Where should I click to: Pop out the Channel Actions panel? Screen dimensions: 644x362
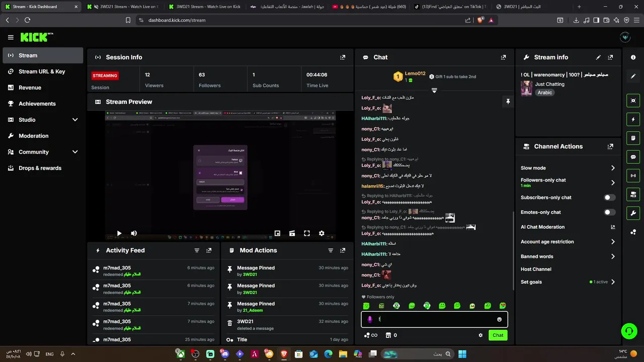tap(610, 147)
